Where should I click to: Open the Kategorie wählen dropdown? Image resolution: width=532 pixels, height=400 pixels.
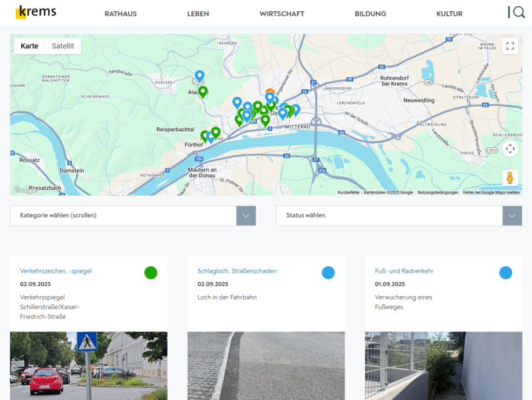[133, 216]
